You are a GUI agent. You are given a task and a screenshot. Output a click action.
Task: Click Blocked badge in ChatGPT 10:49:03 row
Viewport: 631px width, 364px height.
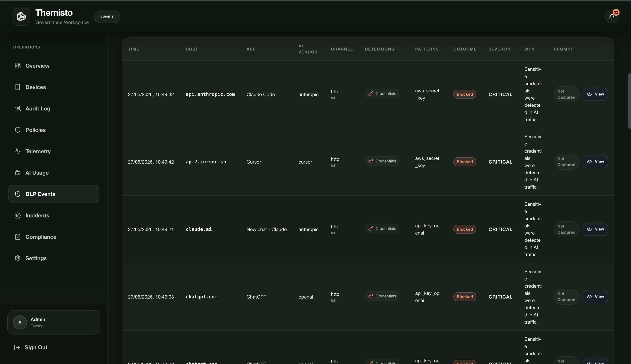pos(465,297)
